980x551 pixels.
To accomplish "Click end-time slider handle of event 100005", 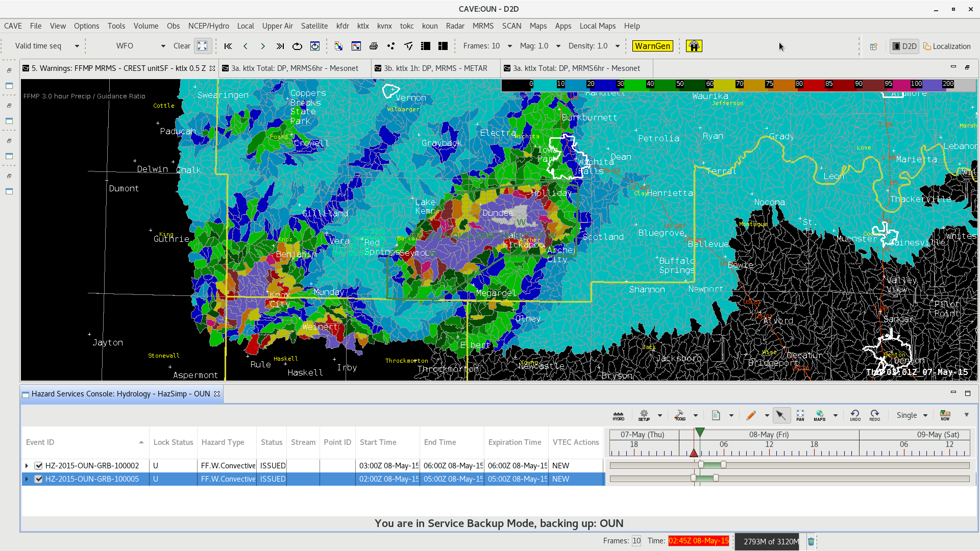I will (716, 478).
